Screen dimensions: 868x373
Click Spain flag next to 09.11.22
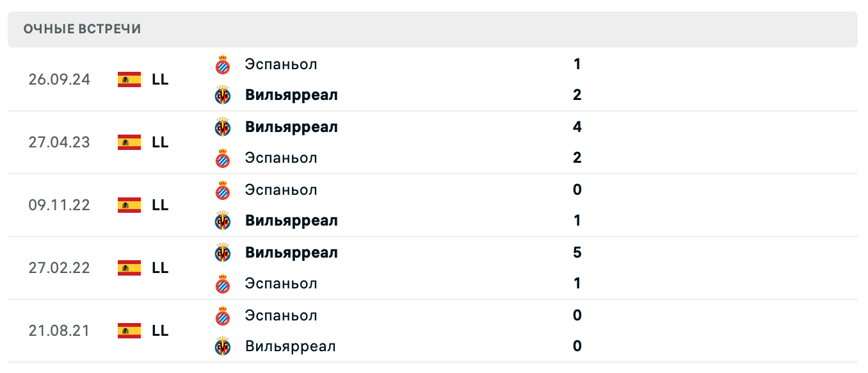(129, 205)
